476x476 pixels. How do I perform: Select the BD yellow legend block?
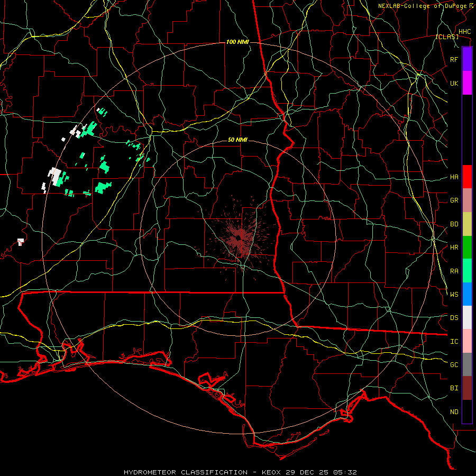pos(467,224)
